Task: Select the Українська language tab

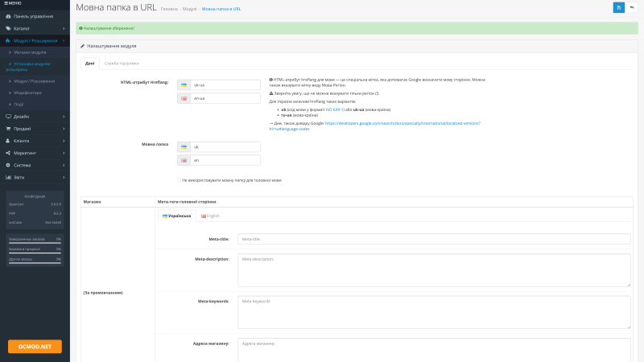Action: 176,216
